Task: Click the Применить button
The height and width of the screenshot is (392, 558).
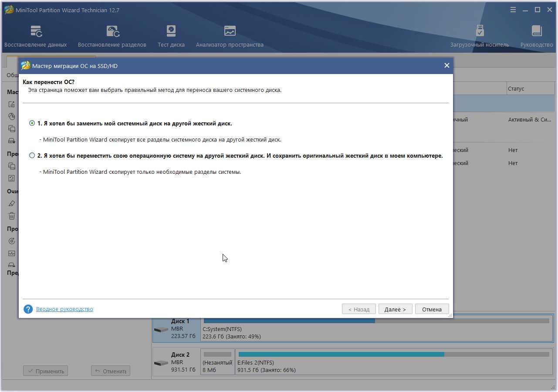Action: (x=45, y=371)
